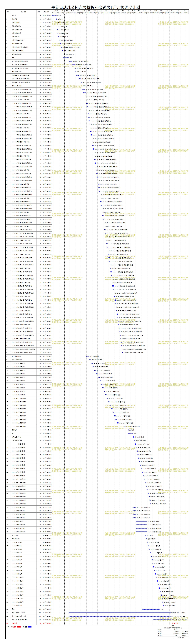Select 支护梁钢筋绑扎 in the task name column
Image resolution: width=194 pixels, height=644 pixels.
tap(24, 22)
